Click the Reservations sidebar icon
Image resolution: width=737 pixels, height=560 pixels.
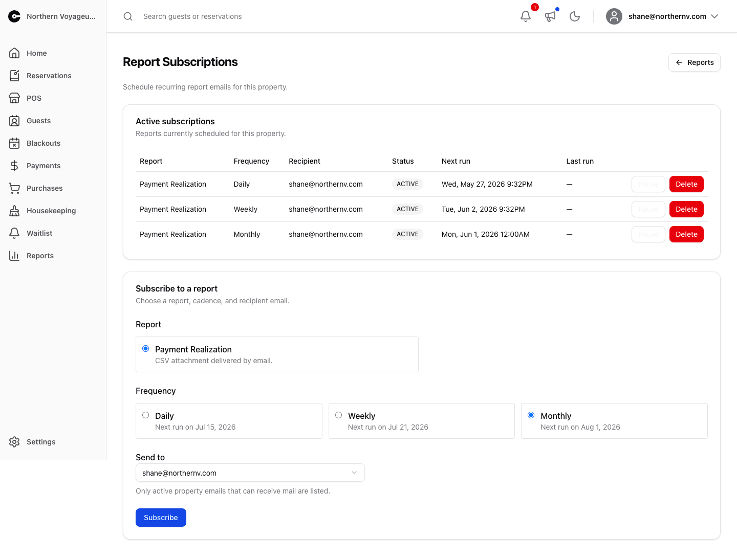14,76
